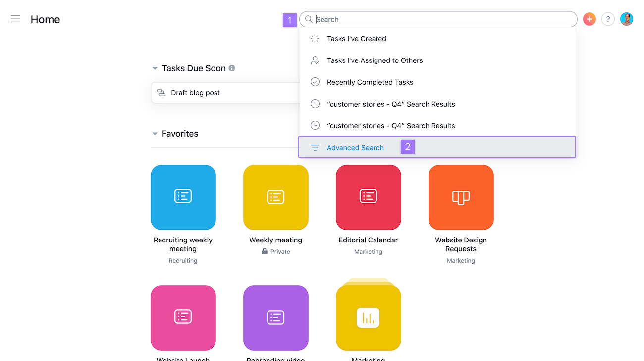Click the magnifier icon in search bar

309,19
